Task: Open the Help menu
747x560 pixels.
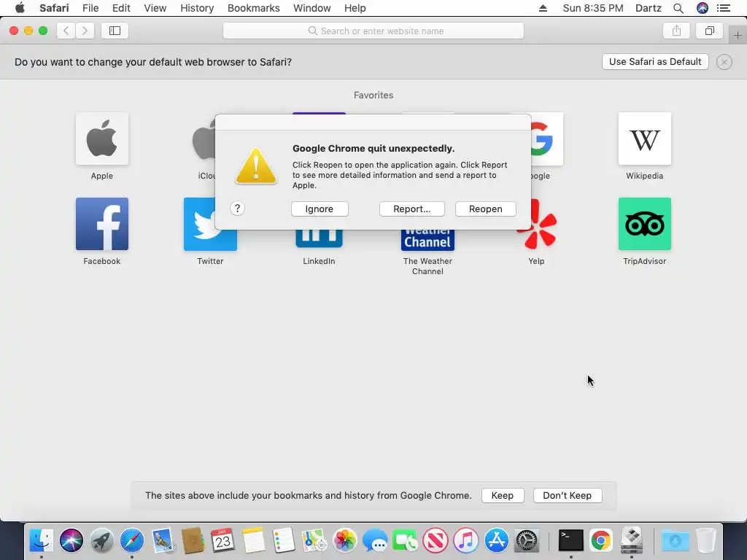Action: point(355,8)
